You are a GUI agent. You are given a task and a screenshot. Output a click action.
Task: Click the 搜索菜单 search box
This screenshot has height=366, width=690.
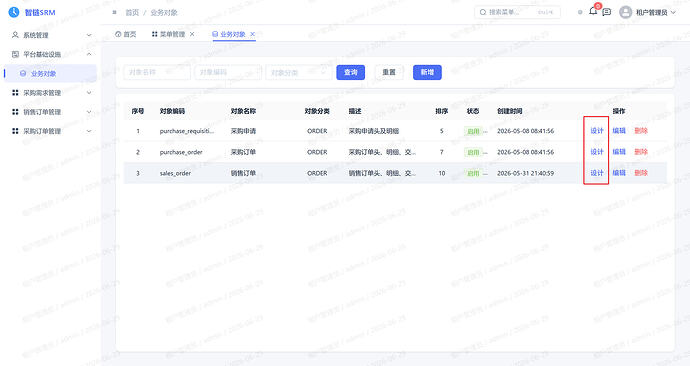517,12
